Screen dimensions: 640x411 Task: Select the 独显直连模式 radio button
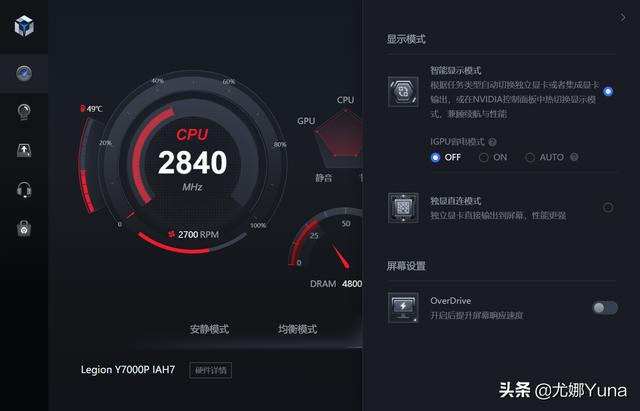click(x=608, y=208)
